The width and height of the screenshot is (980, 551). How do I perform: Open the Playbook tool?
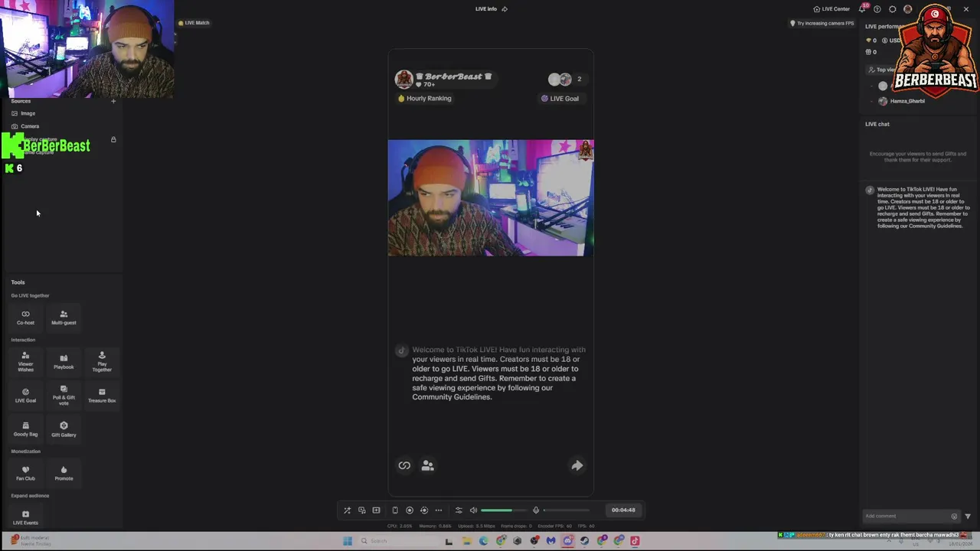[64, 362]
